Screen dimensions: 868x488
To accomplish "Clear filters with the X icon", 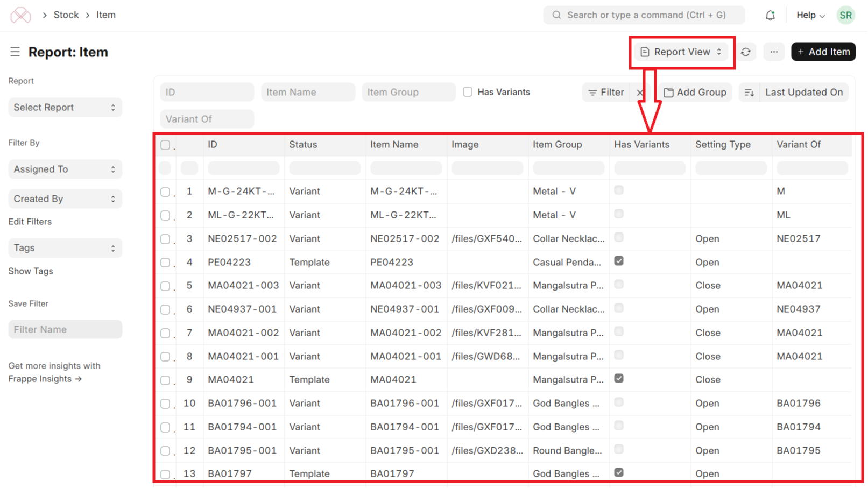I will (x=640, y=93).
